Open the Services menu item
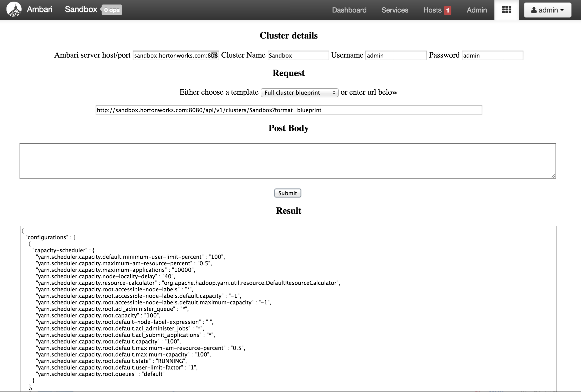Viewport: 581px width, 392px height. (x=395, y=10)
